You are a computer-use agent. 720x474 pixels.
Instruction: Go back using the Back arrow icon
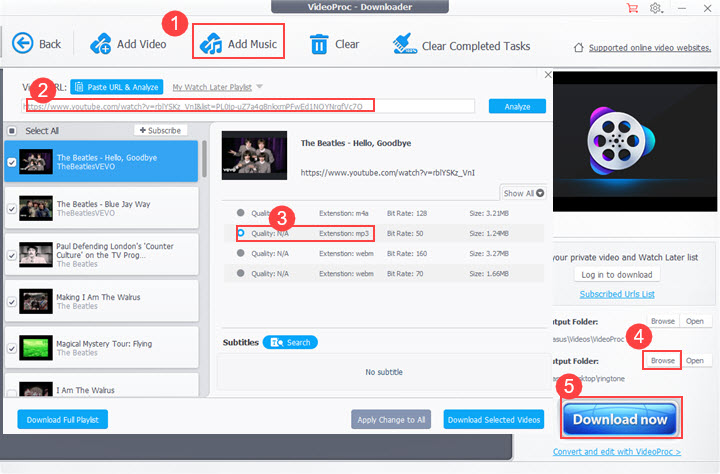(22, 44)
